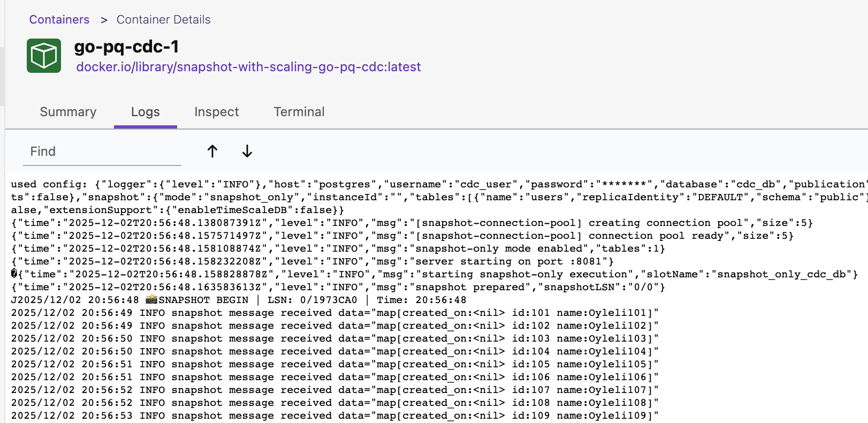Select the Logs tab

coord(145,112)
